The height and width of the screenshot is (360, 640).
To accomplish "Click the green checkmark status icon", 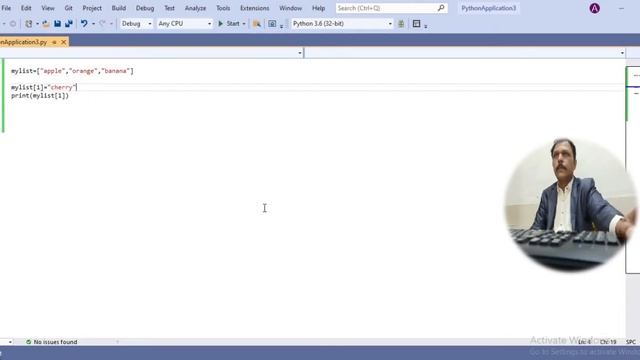I will 29,342.
